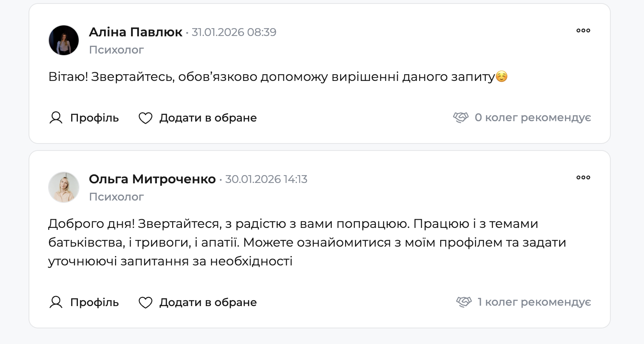Open the three-dot menu on Аліна Павлюк's comment
644x344 pixels.
(x=583, y=30)
